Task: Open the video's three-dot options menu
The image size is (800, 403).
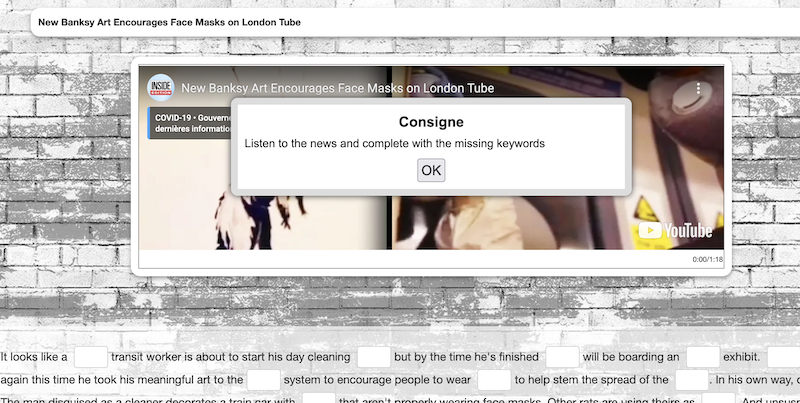Action: tap(698, 88)
